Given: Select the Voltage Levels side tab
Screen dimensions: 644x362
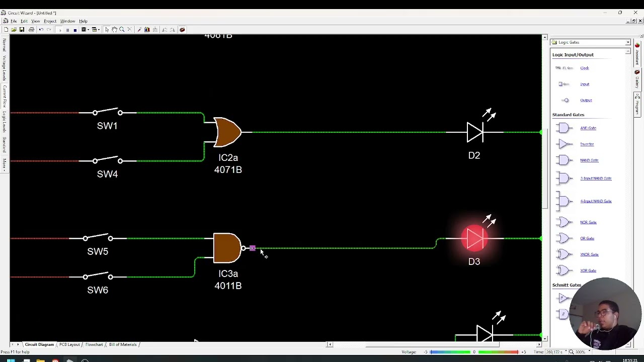Looking at the screenshot, I should [x=4, y=67].
